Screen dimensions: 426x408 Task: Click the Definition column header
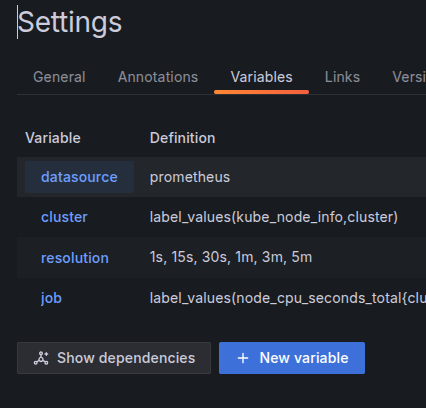pyautogui.click(x=182, y=138)
